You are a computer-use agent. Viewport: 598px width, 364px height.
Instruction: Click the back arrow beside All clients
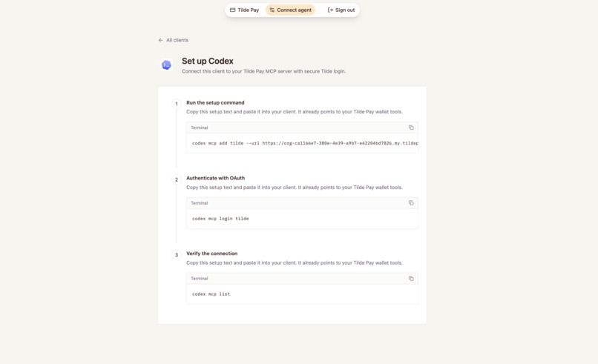point(160,40)
